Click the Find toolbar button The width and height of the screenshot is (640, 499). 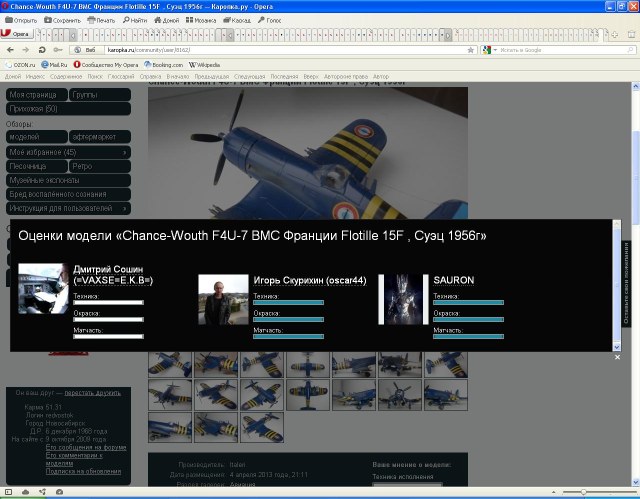tap(134, 19)
